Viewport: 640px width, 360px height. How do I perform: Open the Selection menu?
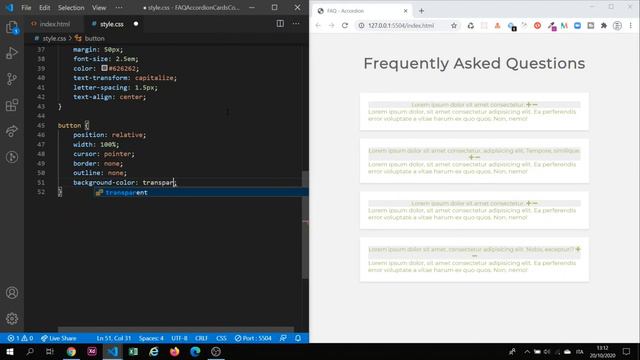pyautogui.click(x=71, y=7)
